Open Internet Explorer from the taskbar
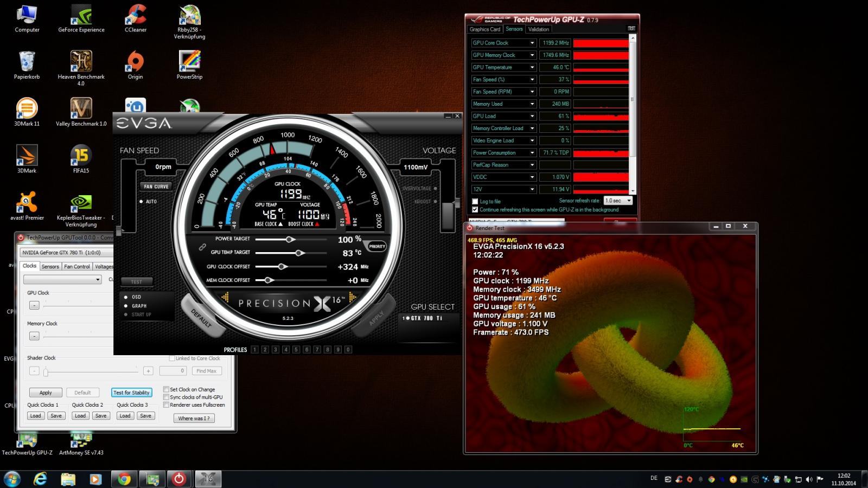 40,479
